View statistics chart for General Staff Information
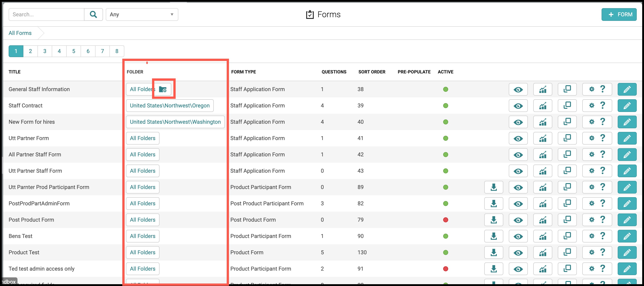644x286 pixels. coord(543,90)
